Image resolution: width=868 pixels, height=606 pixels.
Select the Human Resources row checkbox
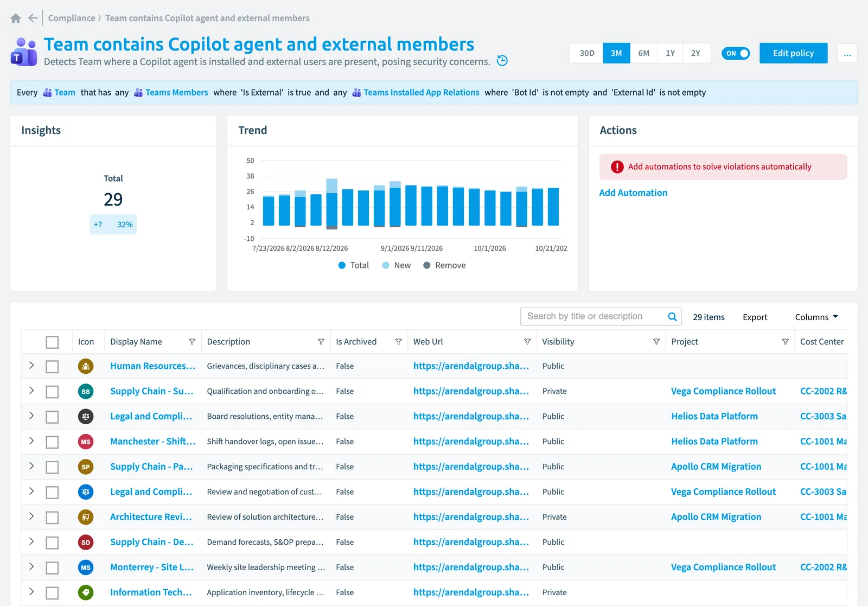point(52,367)
